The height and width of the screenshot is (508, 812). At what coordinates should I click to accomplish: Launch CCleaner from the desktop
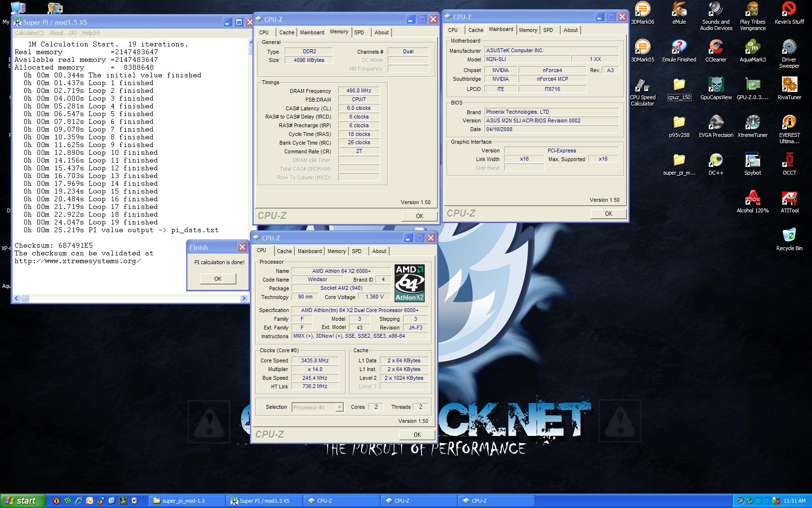(x=716, y=51)
